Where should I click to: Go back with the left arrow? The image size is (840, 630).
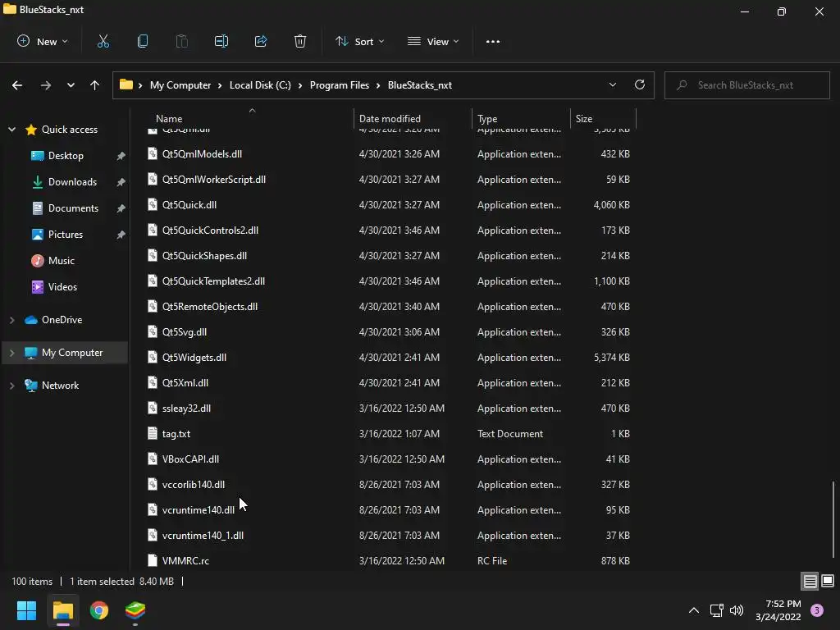17,85
